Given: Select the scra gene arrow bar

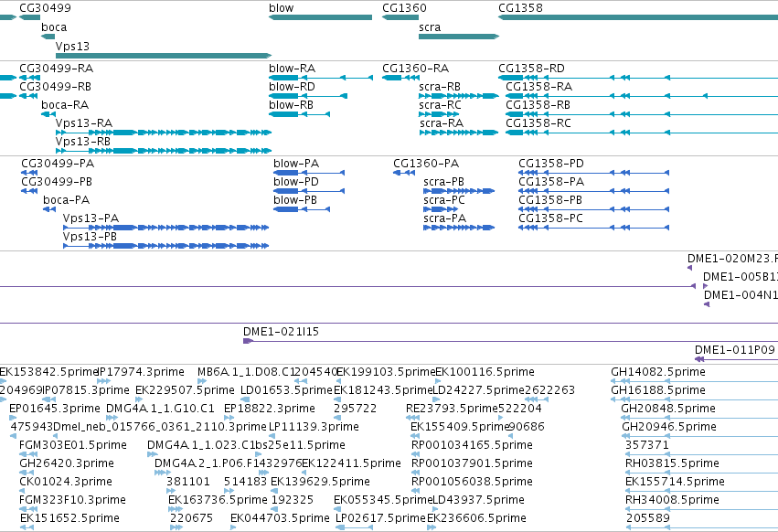Looking at the screenshot, I should point(459,37).
